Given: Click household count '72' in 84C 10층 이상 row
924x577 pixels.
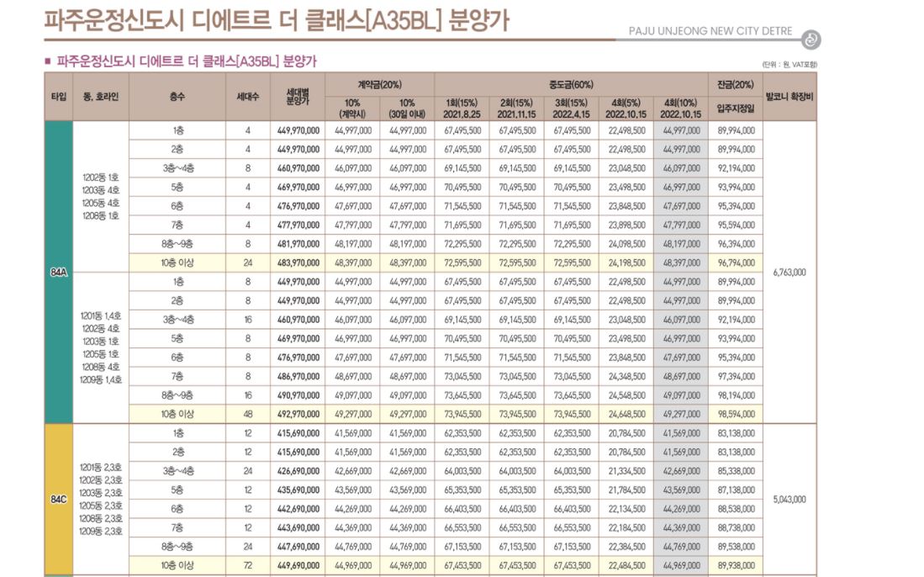Looking at the screenshot, I should click(x=248, y=566).
